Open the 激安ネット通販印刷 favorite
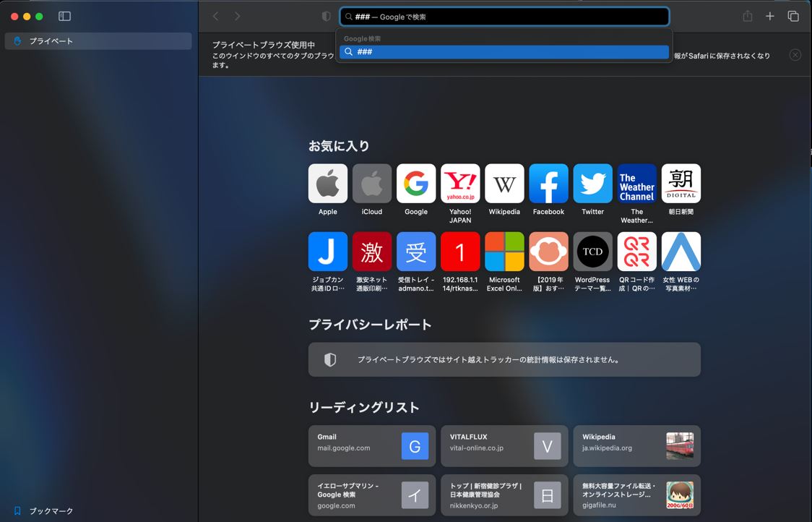This screenshot has height=522, width=812. 372,252
